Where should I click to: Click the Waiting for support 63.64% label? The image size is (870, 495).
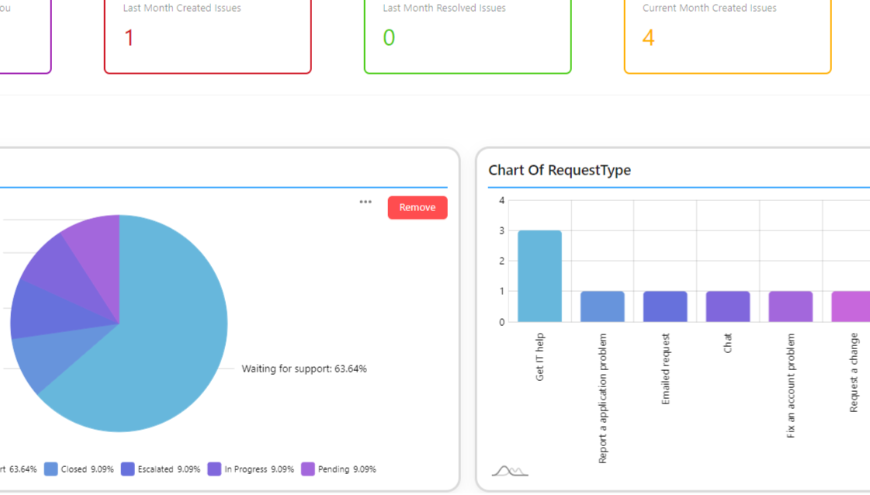[x=304, y=368]
